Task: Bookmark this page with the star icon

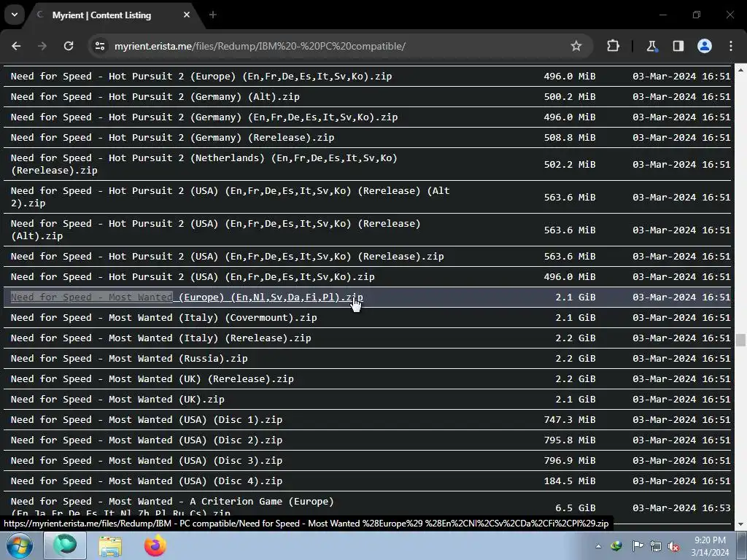Action: [576, 46]
